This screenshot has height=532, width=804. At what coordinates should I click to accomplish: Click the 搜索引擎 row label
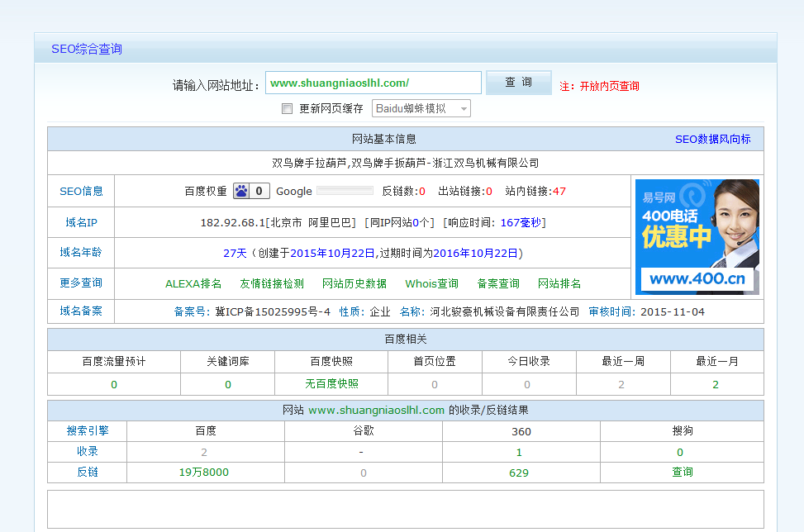[x=88, y=431]
